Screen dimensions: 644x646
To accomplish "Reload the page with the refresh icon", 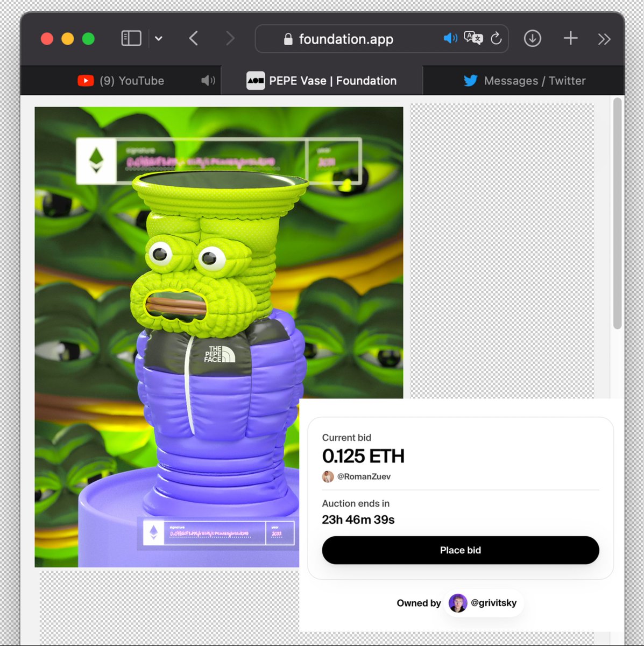I will click(496, 38).
